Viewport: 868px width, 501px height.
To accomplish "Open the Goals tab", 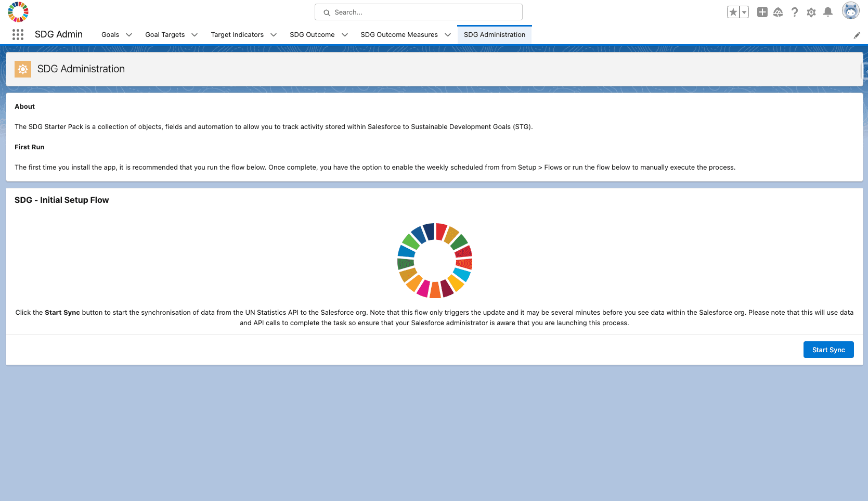I will (110, 35).
